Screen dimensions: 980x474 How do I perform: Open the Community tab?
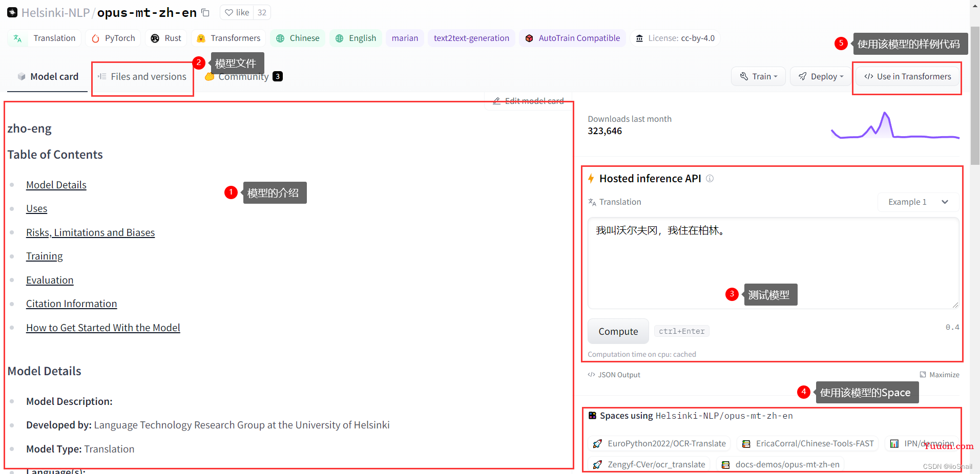tap(243, 77)
